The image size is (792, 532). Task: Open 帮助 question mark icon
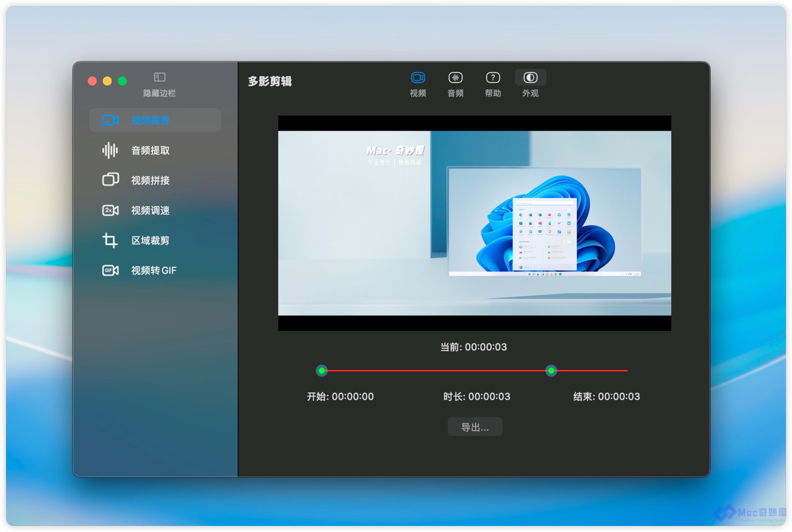[x=493, y=78]
